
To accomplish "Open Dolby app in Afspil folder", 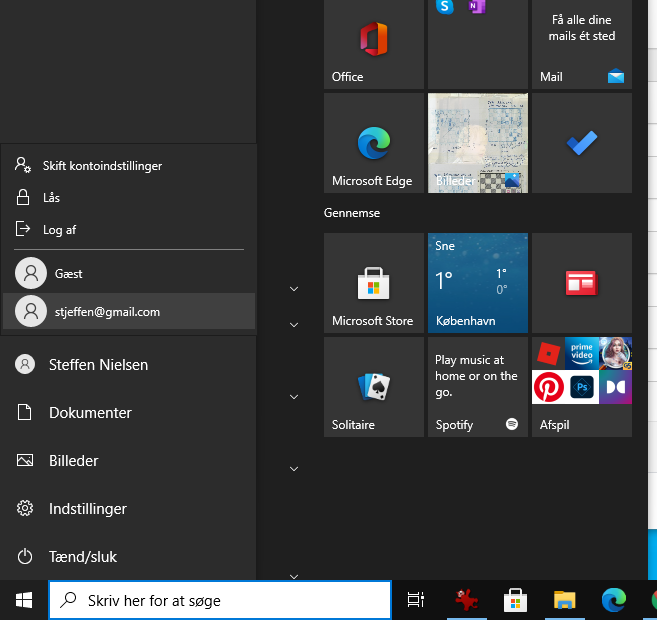I will [x=616, y=387].
